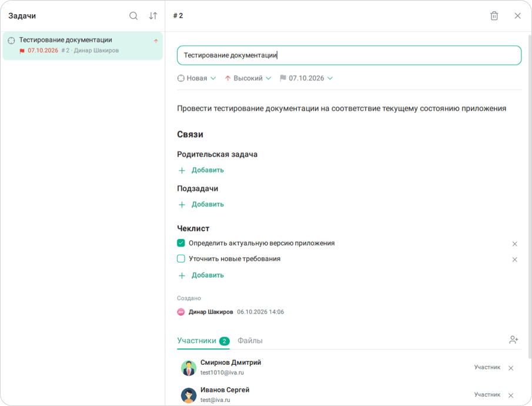Viewport: 532px width, 406px height.
Task: Remove checklist item Определить актуальную версию приложения
Action: (514, 244)
